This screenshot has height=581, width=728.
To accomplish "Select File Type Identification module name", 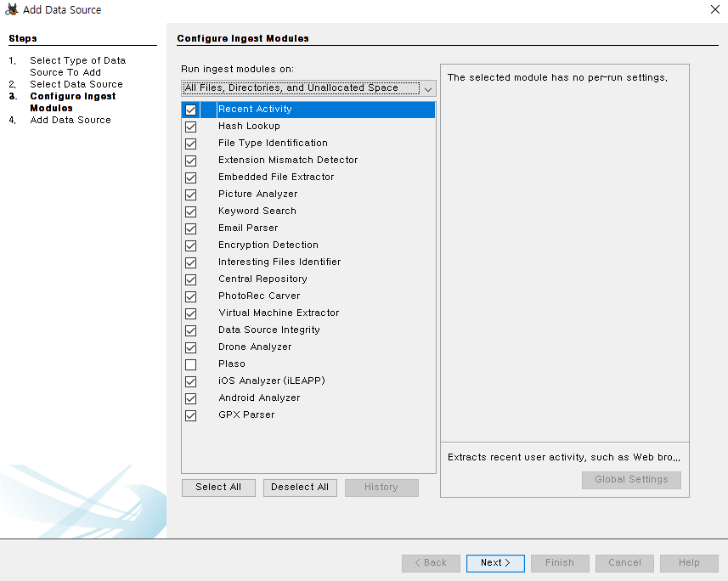I will coord(273,143).
